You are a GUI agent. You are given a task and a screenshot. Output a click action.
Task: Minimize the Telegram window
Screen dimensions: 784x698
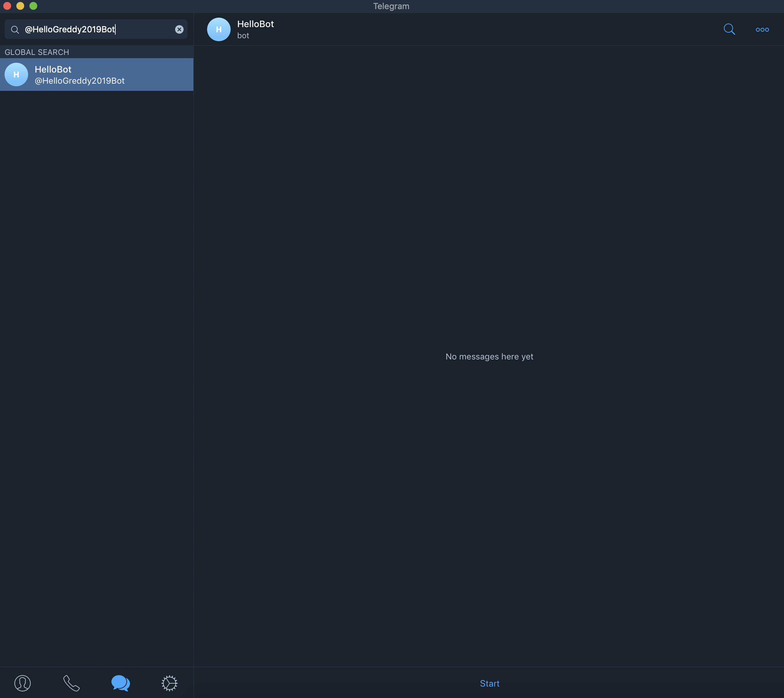pyautogui.click(x=20, y=6)
